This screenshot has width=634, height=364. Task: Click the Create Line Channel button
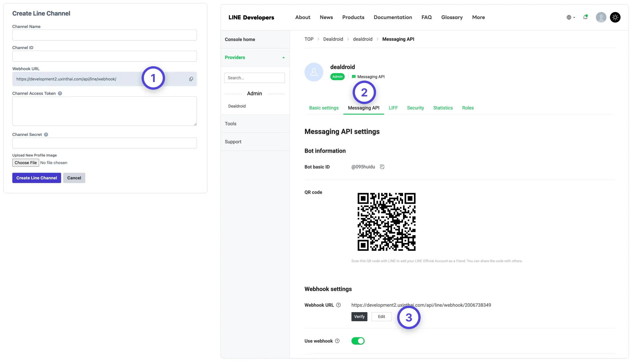pyautogui.click(x=36, y=178)
